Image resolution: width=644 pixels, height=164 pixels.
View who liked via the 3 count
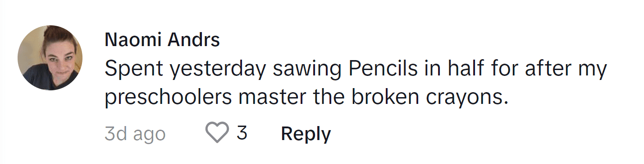242,133
